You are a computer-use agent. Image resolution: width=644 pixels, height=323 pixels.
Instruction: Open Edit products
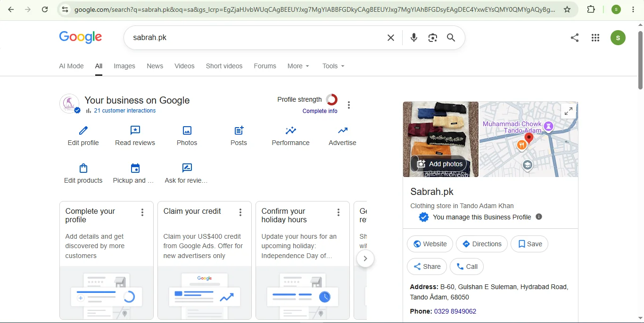click(x=83, y=173)
